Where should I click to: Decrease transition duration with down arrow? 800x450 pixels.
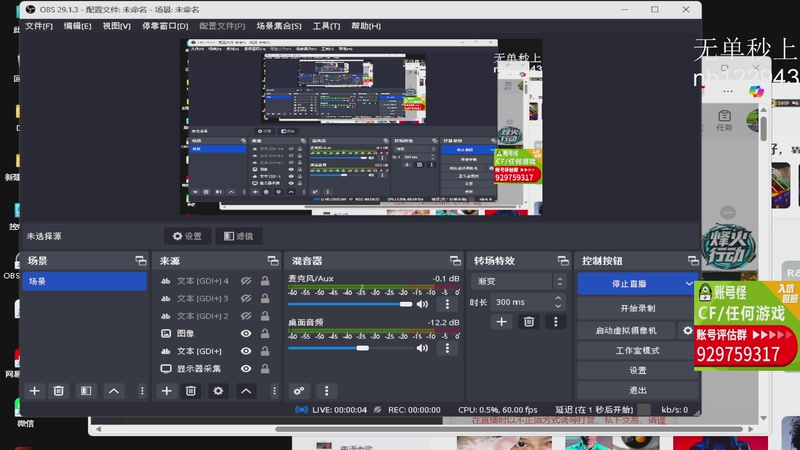[558, 306]
